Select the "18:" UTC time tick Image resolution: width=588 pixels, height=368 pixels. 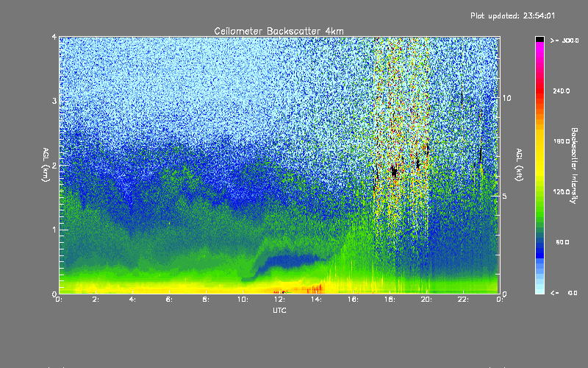click(x=390, y=300)
